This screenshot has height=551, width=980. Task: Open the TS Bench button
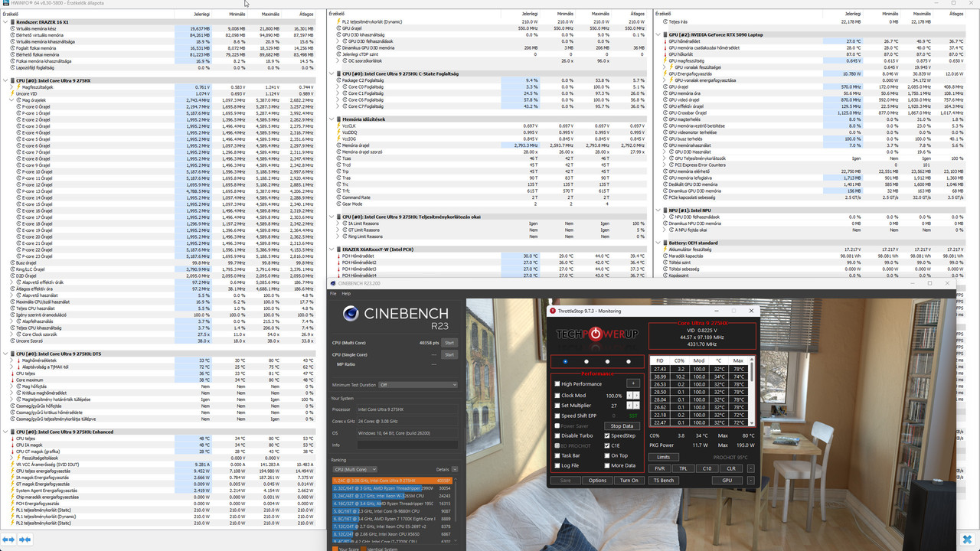[663, 480]
